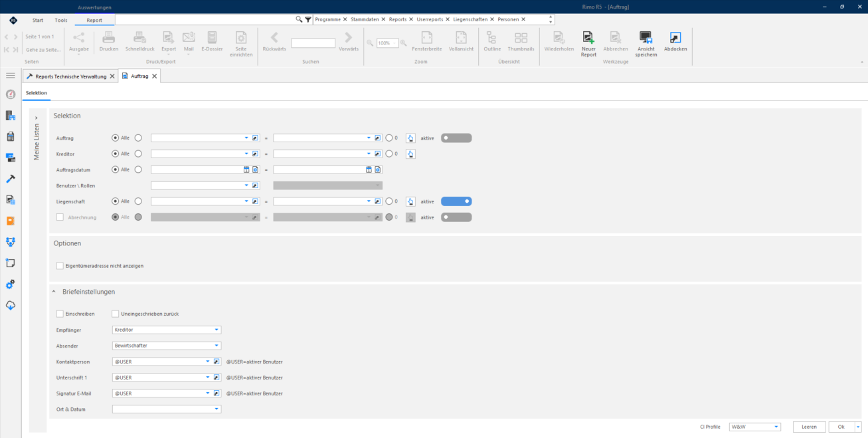Click the dashboard gauge icon in sidebar
Viewport: 868px width, 438px height.
click(x=11, y=94)
